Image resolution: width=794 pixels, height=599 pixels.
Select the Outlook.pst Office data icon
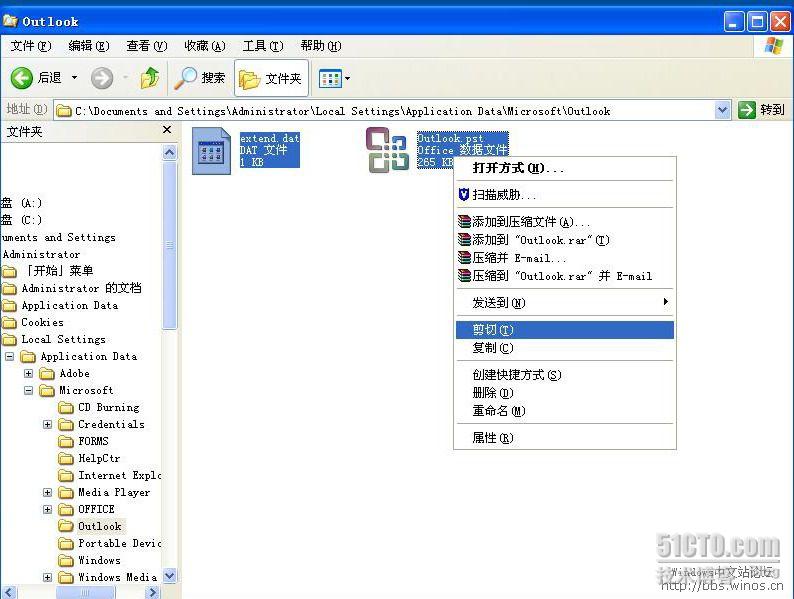coord(387,150)
